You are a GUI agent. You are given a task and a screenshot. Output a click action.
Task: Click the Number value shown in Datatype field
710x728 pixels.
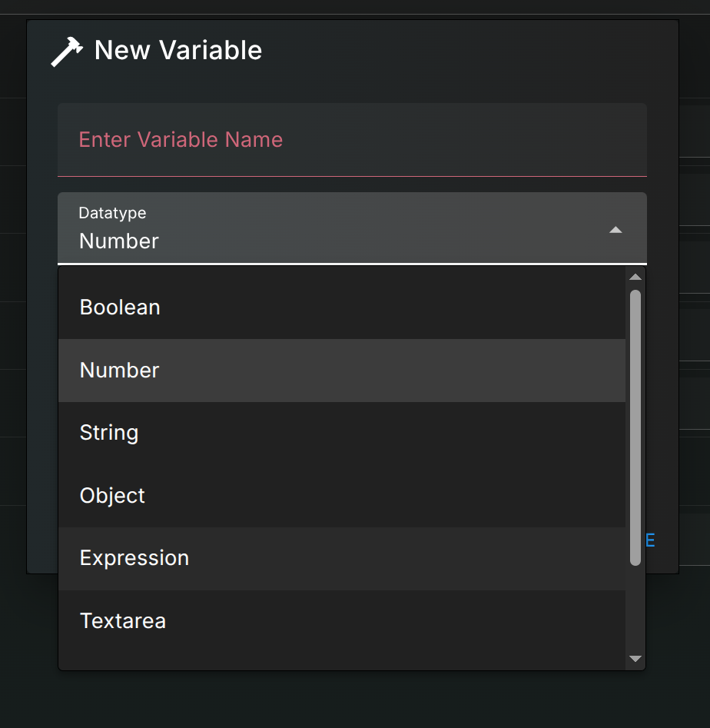point(119,241)
